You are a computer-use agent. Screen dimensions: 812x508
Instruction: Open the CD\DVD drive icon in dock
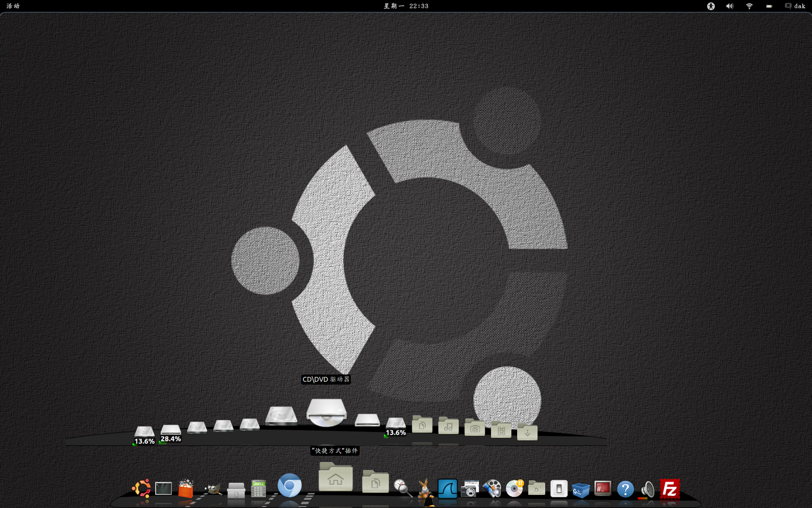click(x=327, y=412)
